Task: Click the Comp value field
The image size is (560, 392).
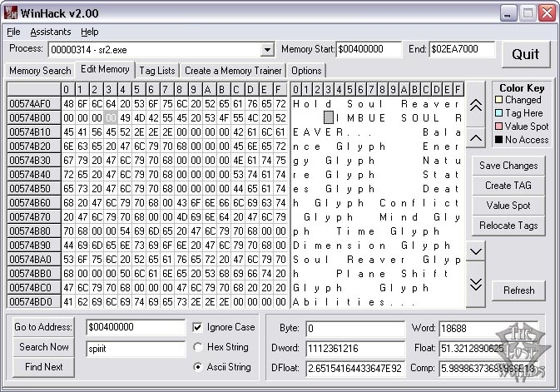Action: pyautogui.click(x=488, y=369)
